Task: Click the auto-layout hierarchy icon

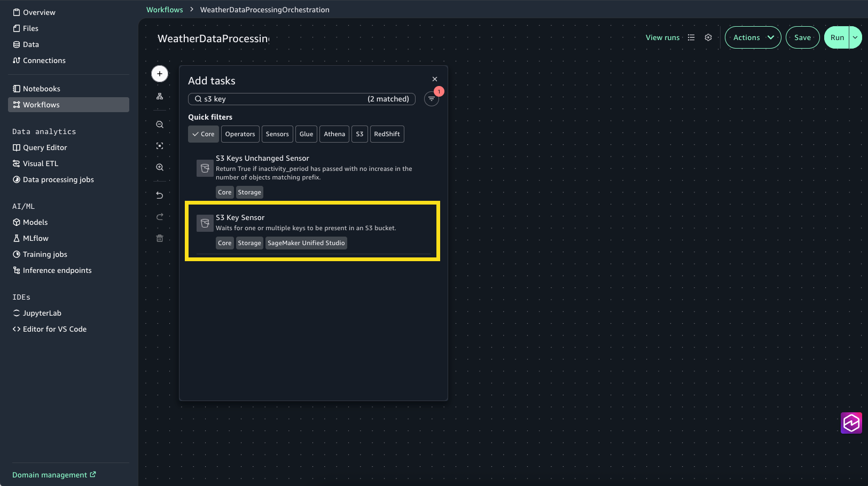Action: click(160, 97)
